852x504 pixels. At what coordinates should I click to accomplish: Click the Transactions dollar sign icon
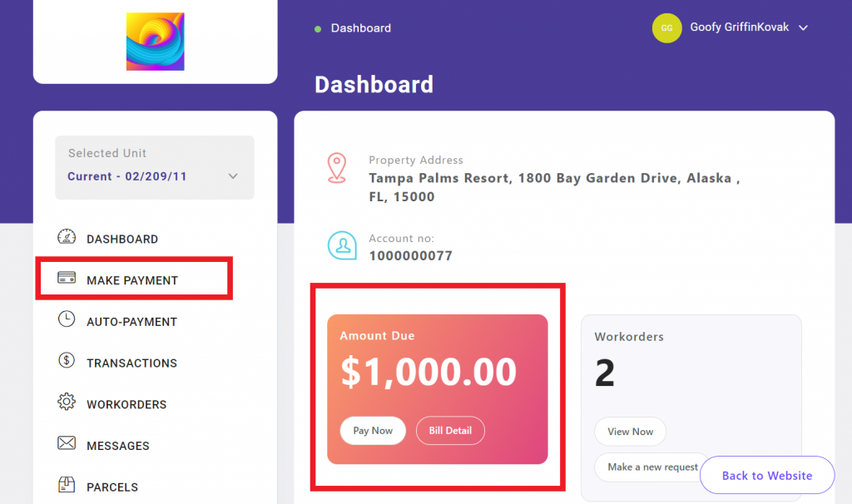click(67, 362)
